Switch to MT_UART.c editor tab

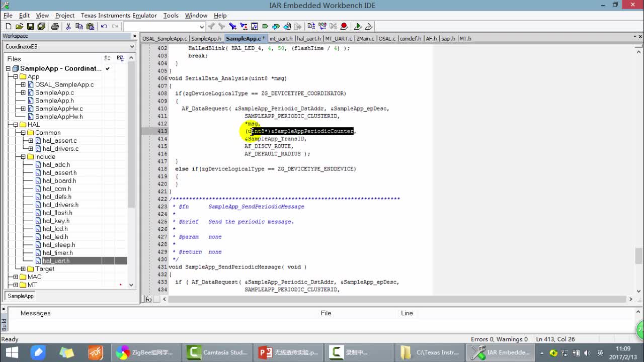click(339, 39)
